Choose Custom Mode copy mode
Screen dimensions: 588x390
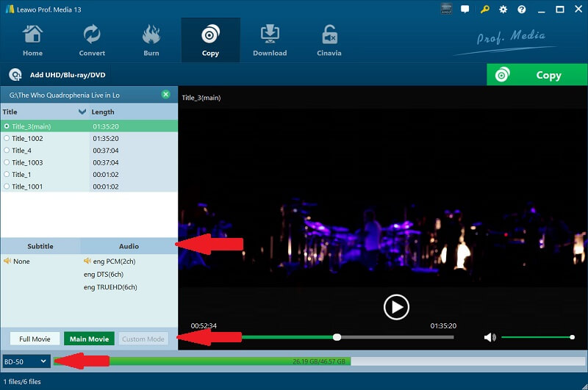tap(143, 339)
